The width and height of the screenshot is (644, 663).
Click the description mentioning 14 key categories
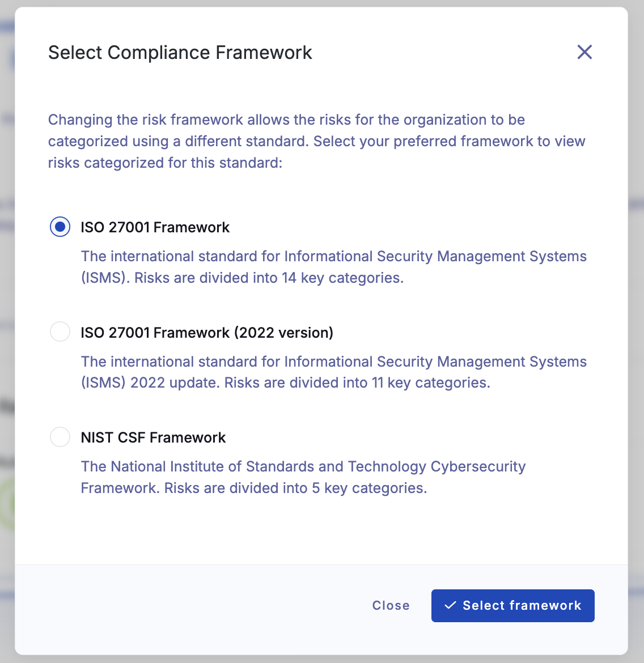pyautogui.click(x=333, y=267)
